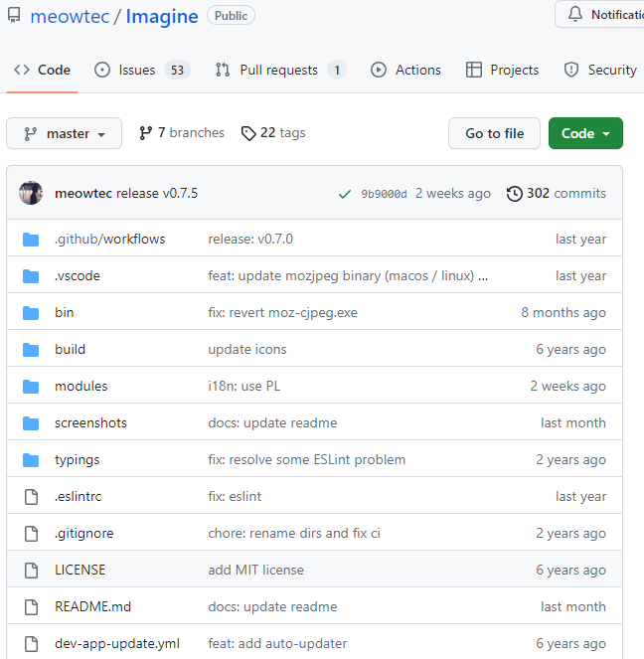The width and height of the screenshot is (644, 659).
Task: Click the meowtec avatar thumbnail
Action: coord(31,193)
